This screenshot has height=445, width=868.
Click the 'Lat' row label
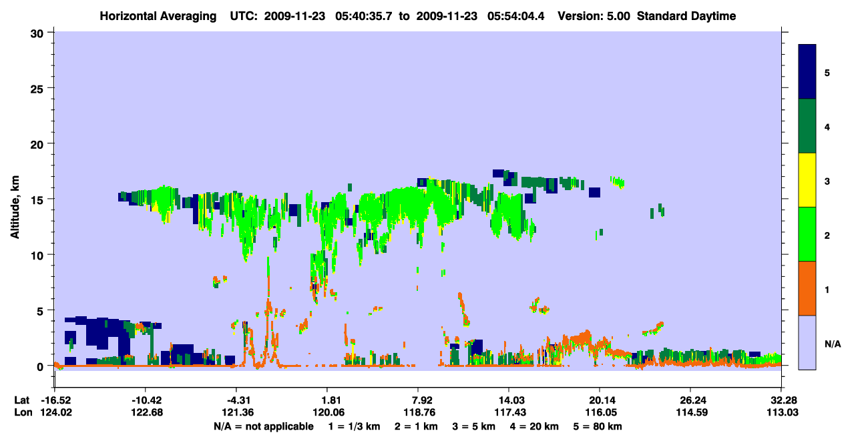click(22, 400)
